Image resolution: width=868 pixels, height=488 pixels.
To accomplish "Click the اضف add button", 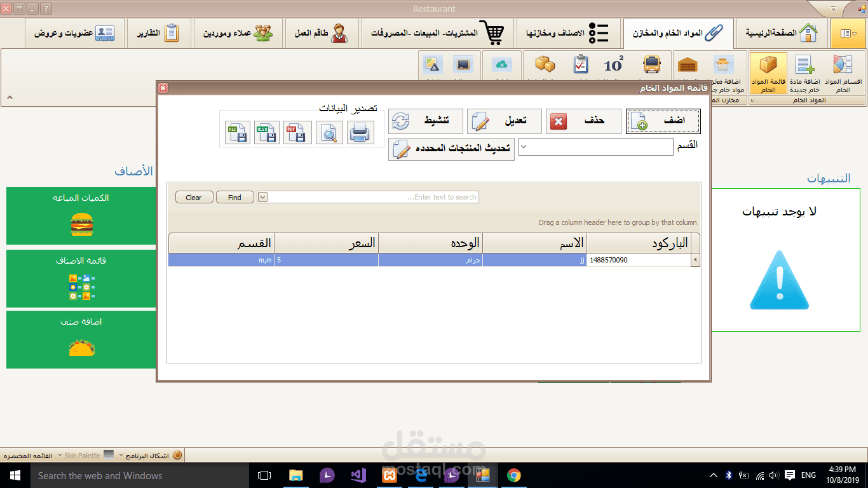I will [x=663, y=121].
